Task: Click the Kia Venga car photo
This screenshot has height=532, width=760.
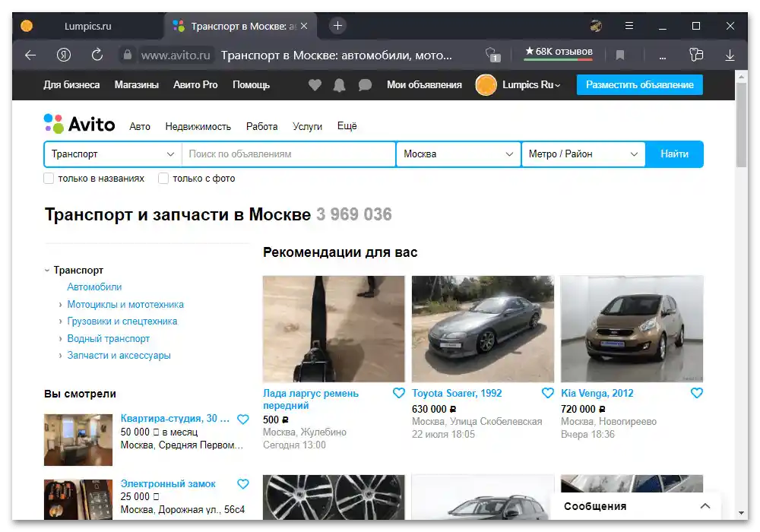Action: pos(632,329)
